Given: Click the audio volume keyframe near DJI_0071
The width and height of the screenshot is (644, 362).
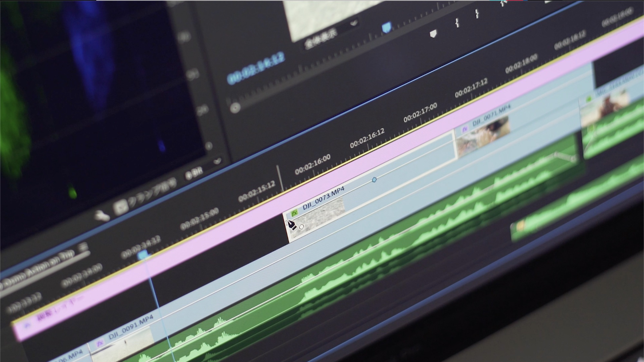Looking at the screenshot, I should pyautogui.click(x=556, y=155).
